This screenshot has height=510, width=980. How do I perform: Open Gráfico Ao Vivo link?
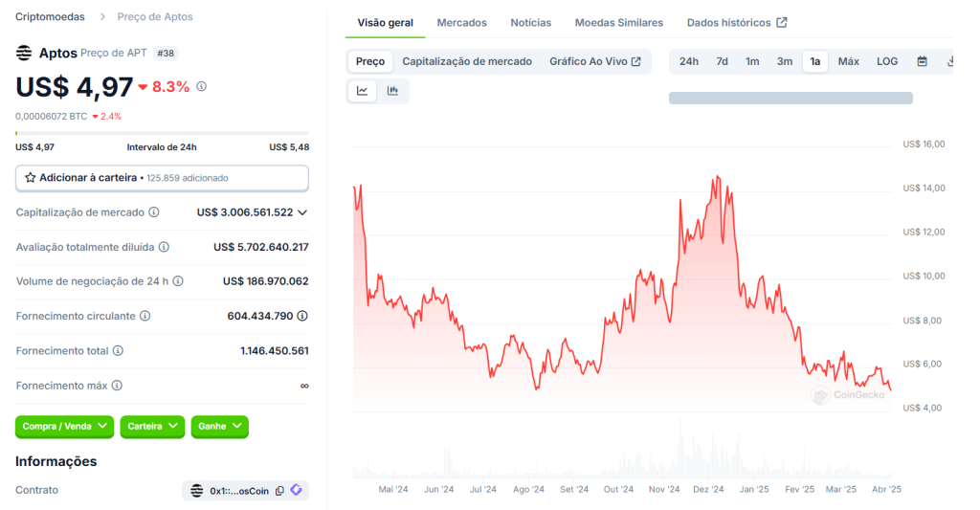click(594, 61)
